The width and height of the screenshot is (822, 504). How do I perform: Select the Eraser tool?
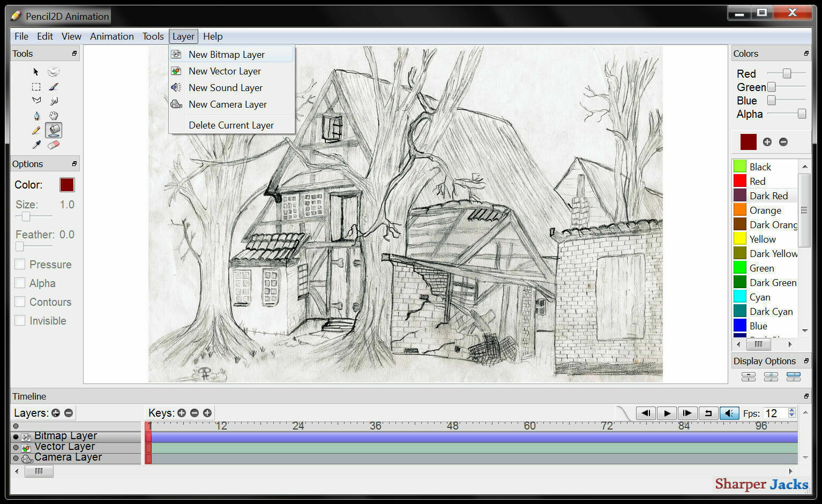pos(54,145)
